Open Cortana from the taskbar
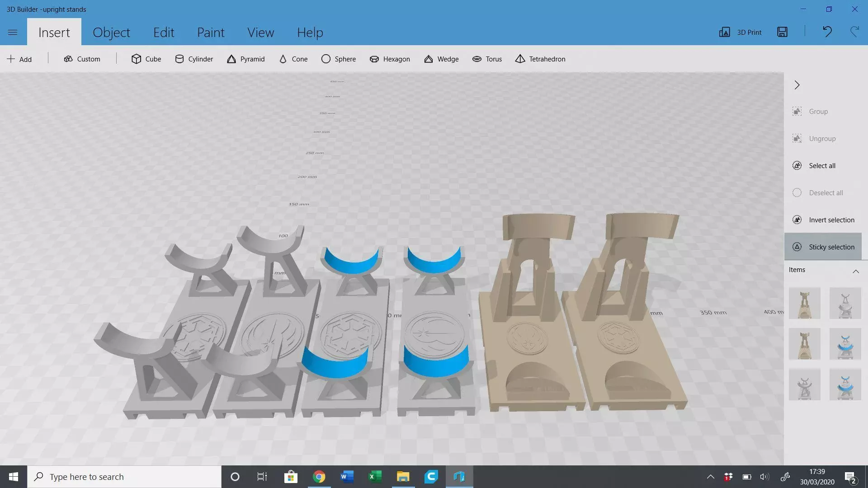This screenshot has width=868, height=488. point(235,477)
